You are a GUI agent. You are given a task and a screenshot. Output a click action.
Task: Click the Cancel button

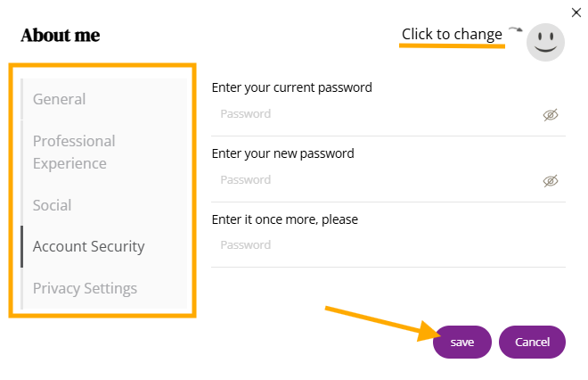point(532,342)
